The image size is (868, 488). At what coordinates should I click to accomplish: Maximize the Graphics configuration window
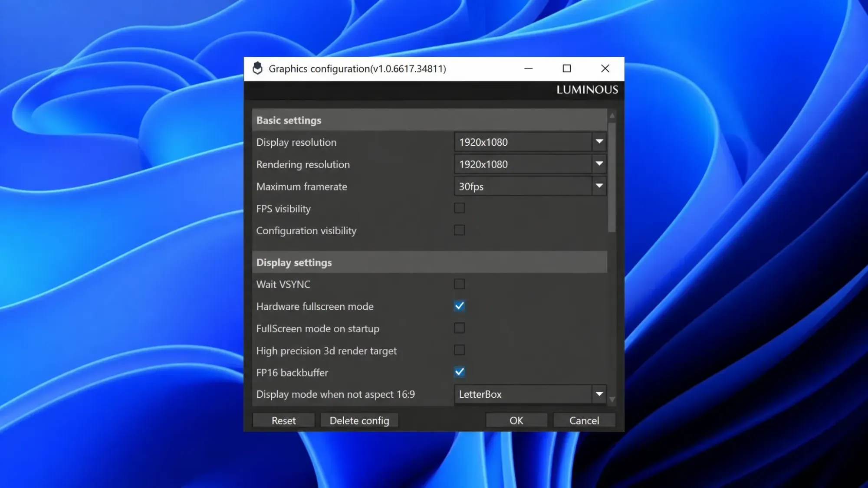tap(566, 69)
